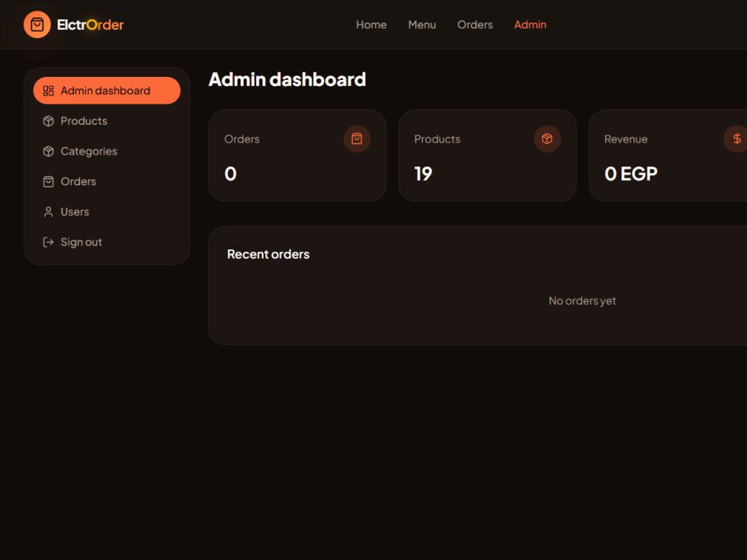Click the dollar icon in the Revenue card
This screenshot has height=560, width=747.
(x=737, y=139)
